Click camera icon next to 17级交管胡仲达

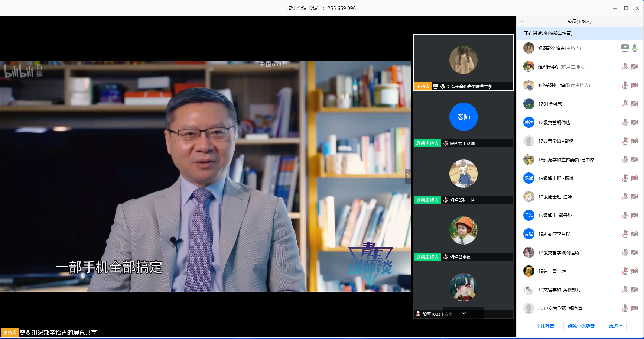[635, 122]
